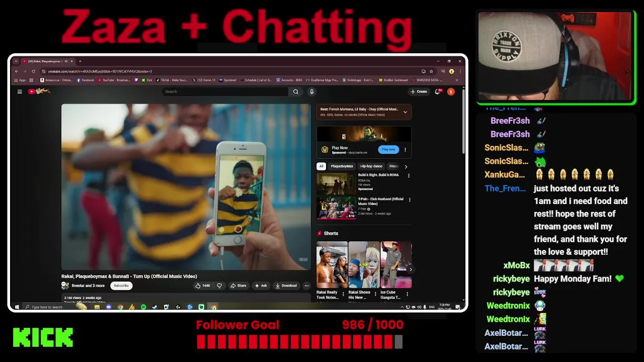Click the magnifier search button on YouTube
Viewport: 644px width, 362px height.
click(295, 92)
